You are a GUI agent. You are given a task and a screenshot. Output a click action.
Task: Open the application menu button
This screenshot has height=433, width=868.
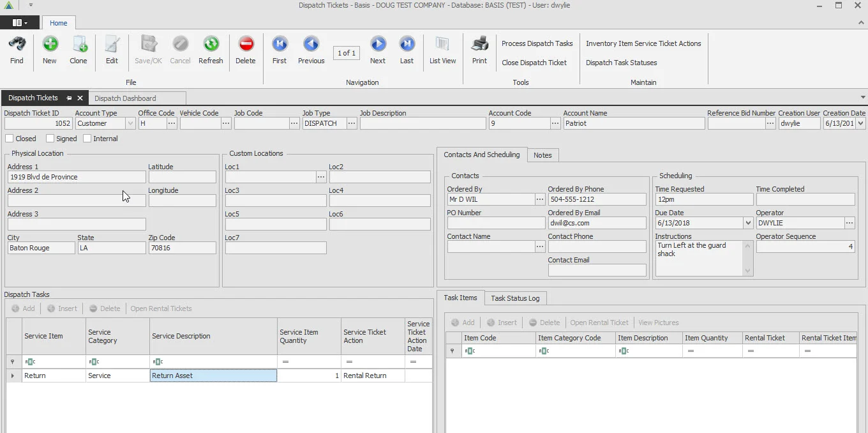[x=20, y=22]
